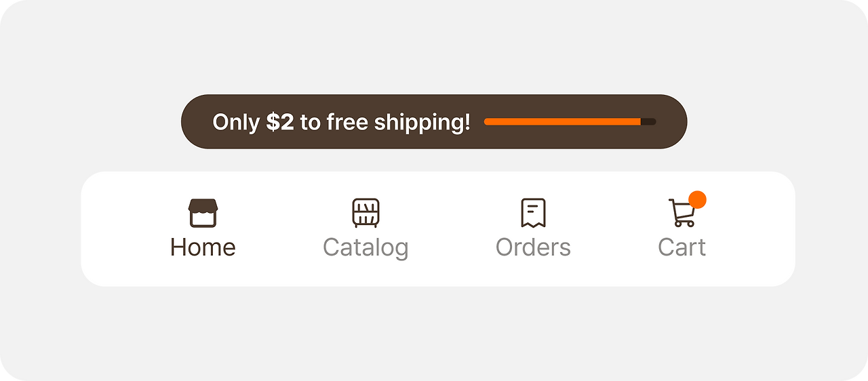Switch to the Home tab label

(x=203, y=247)
